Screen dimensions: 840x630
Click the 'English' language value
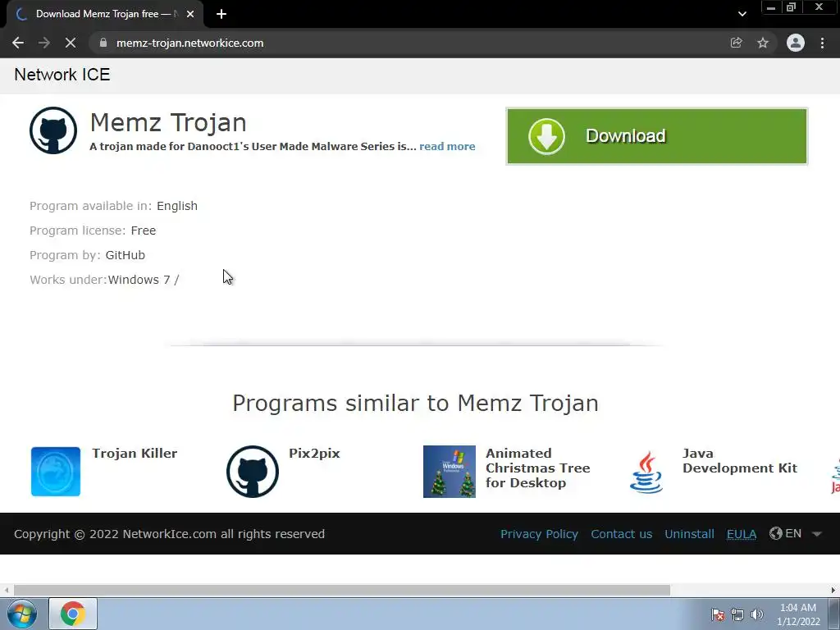tap(177, 206)
